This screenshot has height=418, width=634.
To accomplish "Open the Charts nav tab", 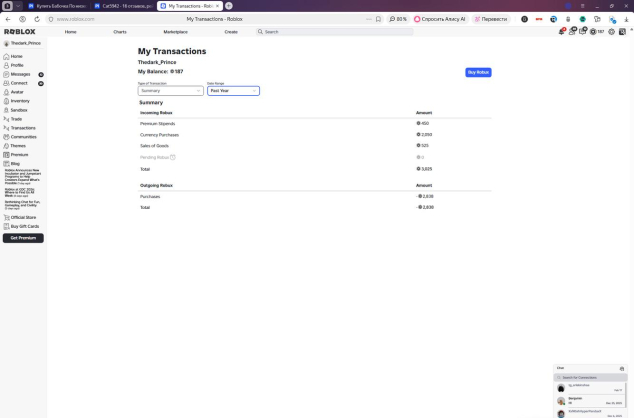I will tap(120, 32).
